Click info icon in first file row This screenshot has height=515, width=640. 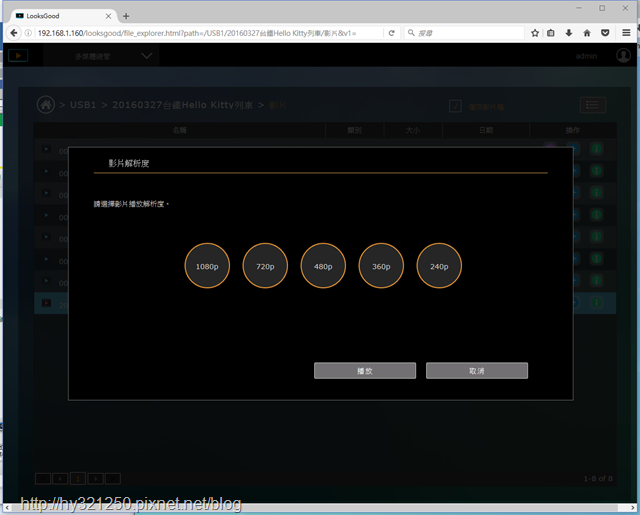click(x=596, y=149)
